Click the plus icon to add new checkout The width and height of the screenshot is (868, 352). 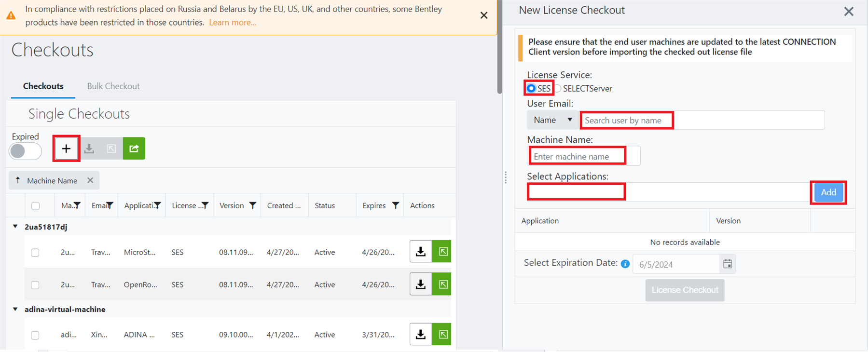[66, 149]
